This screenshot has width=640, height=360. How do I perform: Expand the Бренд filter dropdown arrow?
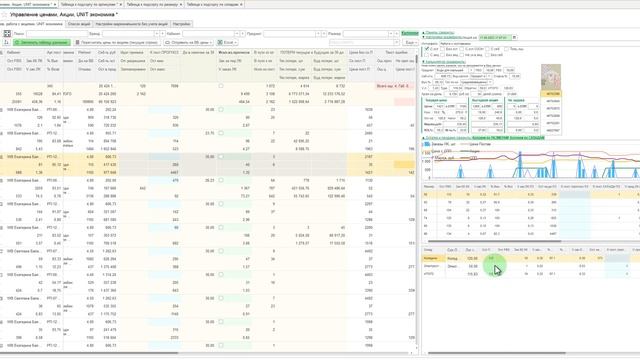pyautogui.click(x=156, y=33)
